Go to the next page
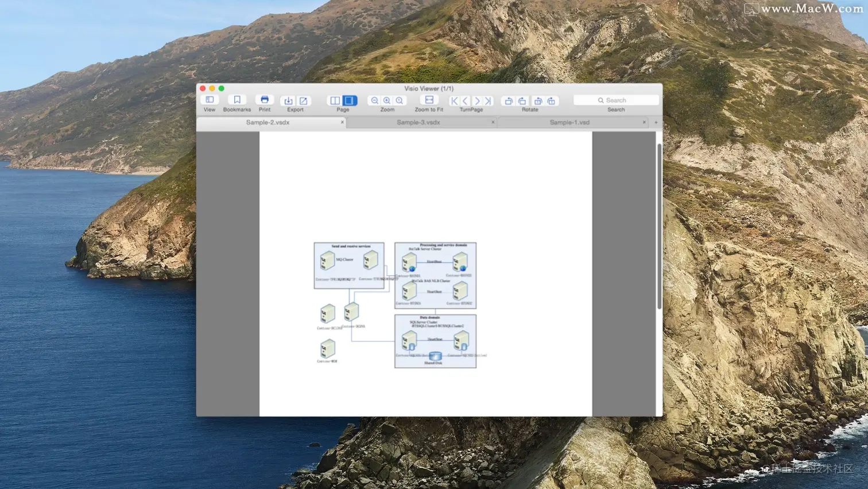This screenshot has width=868, height=489. coord(477,101)
